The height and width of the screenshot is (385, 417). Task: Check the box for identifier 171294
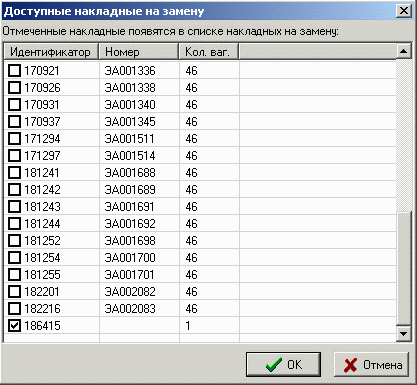pyautogui.click(x=14, y=138)
